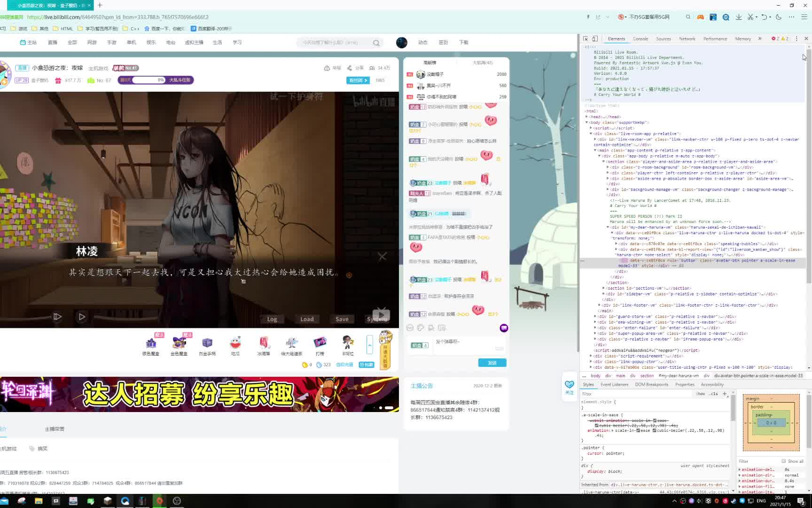Click the blue content box in box model
The width and height of the screenshot is (812, 508).
(x=771, y=423)
